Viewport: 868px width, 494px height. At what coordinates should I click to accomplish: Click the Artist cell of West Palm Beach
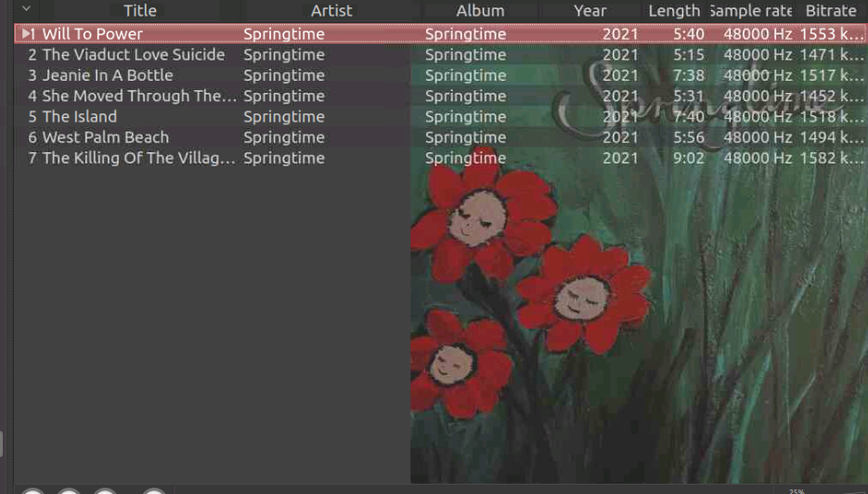284,137
